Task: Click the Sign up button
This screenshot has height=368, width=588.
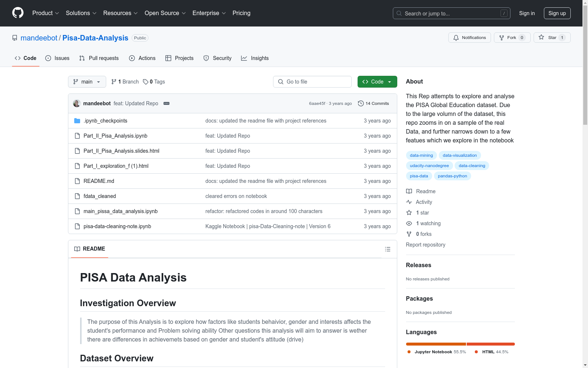Action: [557, 13]
